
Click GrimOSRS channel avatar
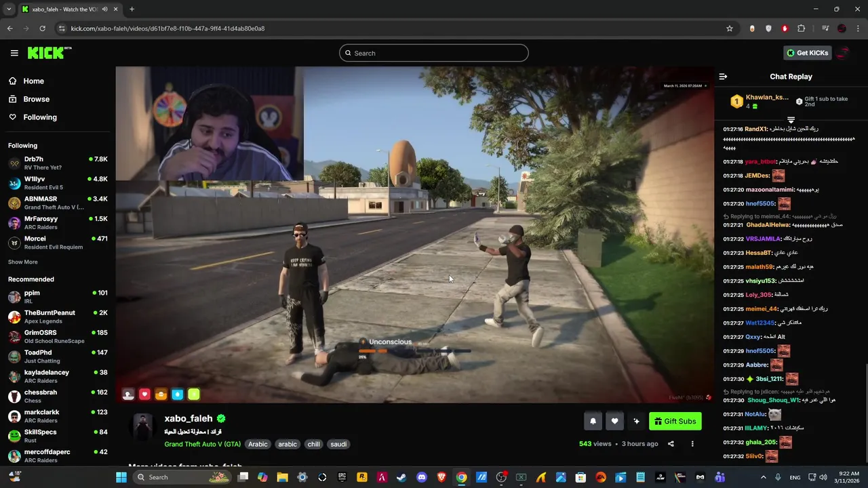[14, 337]
